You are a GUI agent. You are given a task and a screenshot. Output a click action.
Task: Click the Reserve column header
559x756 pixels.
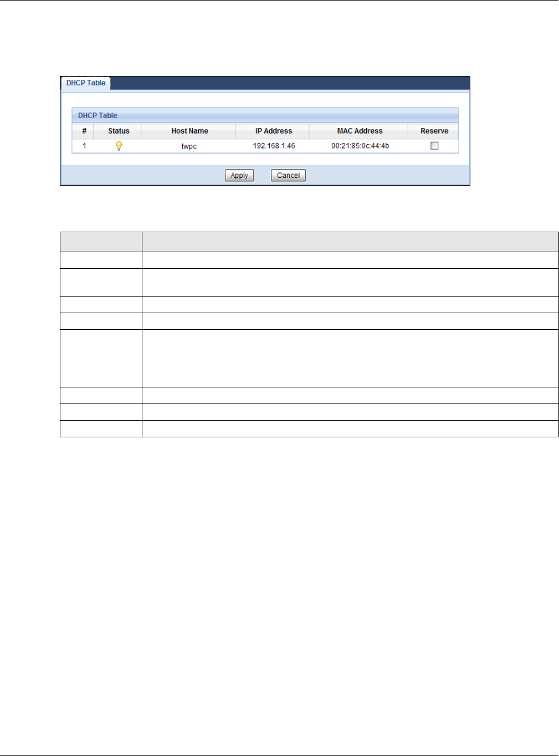point(434,131)
